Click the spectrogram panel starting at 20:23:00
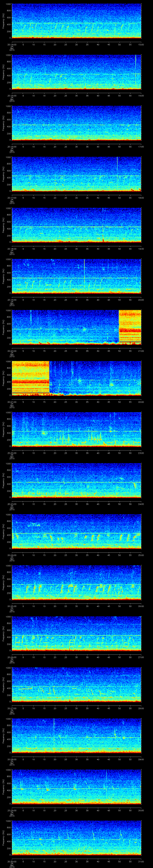This screenshot has width=153, height=868. [x=76, y=481]
